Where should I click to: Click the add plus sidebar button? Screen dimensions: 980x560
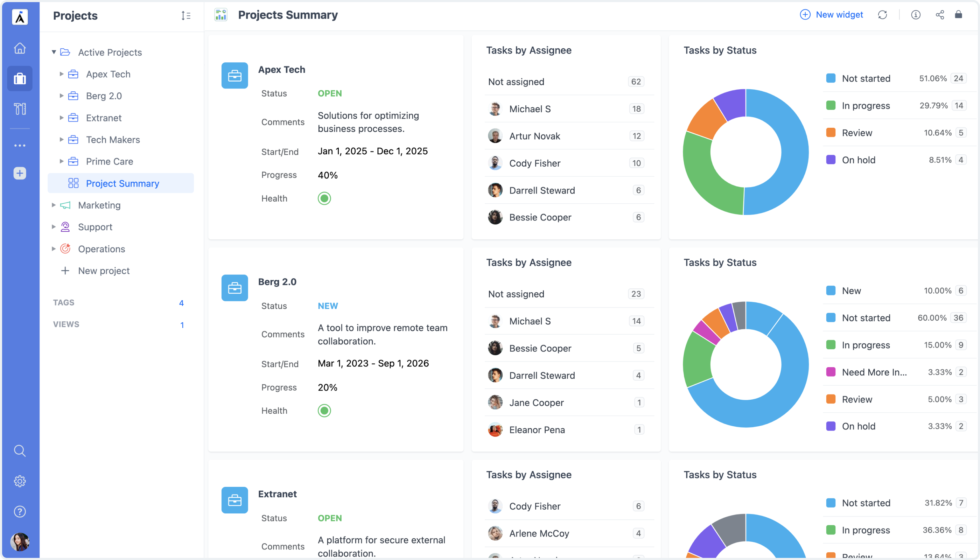[x=20, y=173]
